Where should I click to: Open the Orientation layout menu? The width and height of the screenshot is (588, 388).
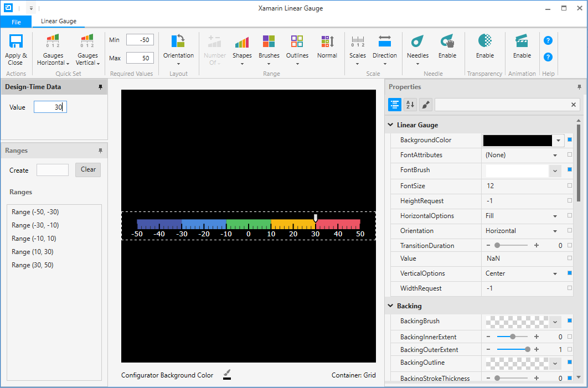pos(178,50)
